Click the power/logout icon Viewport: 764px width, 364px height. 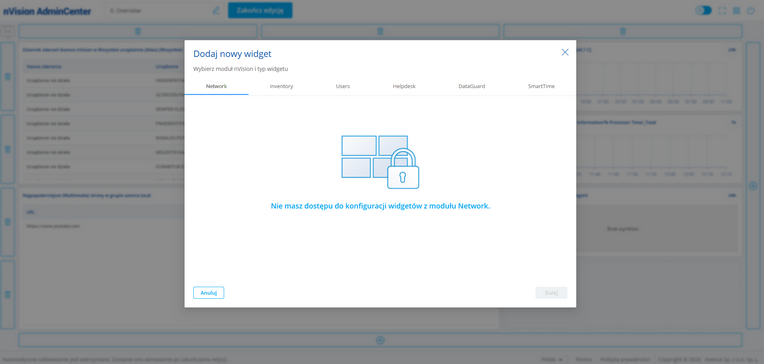pos(750,10)
